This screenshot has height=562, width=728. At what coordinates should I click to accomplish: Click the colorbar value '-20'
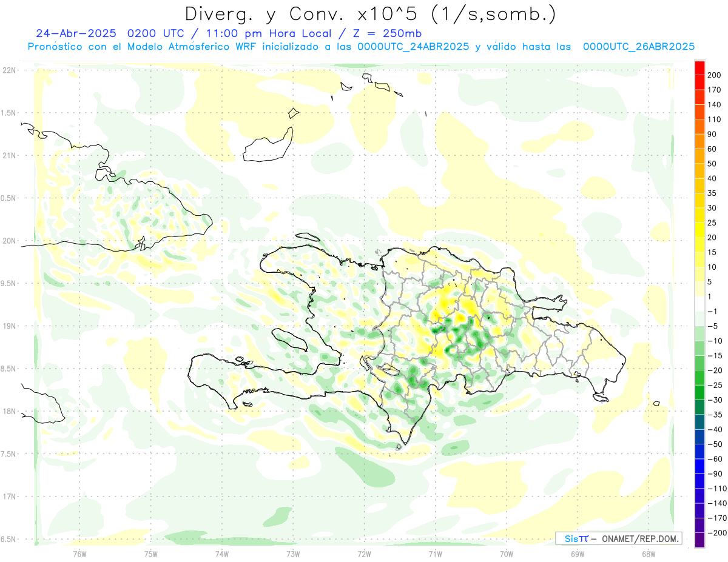[714, 370]
